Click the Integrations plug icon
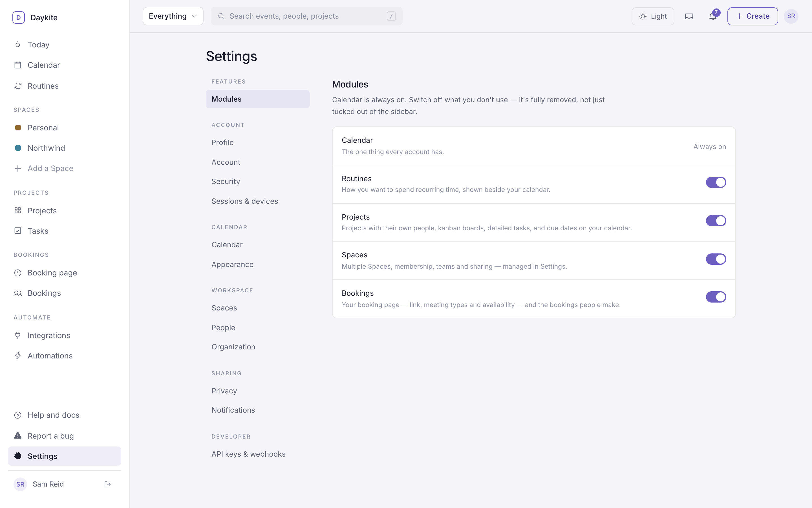The width and height of the screenshot is (812, 508). 18,335
